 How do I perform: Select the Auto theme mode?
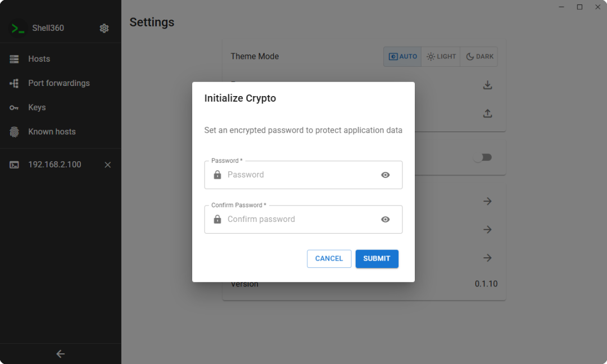pyautogui.click(x=402, y=57)
